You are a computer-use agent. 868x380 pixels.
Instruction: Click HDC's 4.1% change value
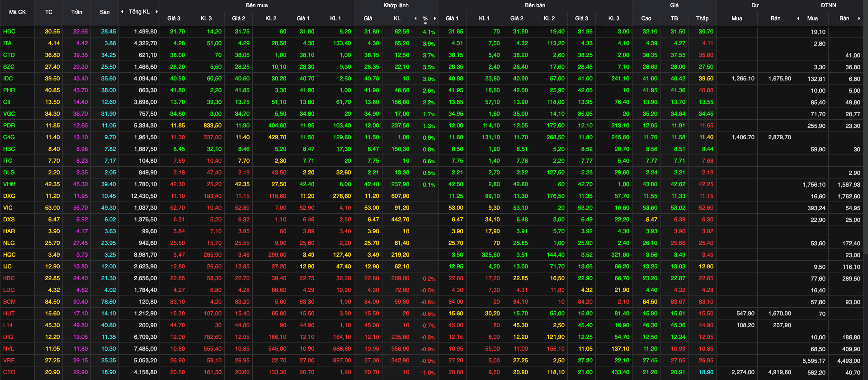(429, 32)
